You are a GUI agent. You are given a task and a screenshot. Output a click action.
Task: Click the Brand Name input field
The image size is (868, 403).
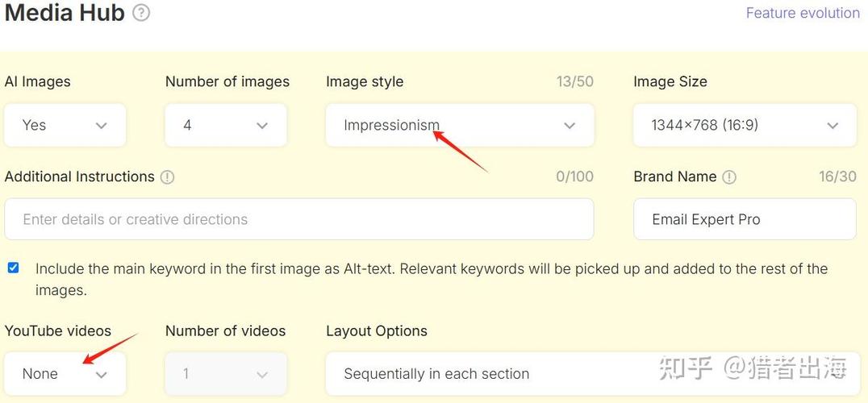(x=744, y=219)
